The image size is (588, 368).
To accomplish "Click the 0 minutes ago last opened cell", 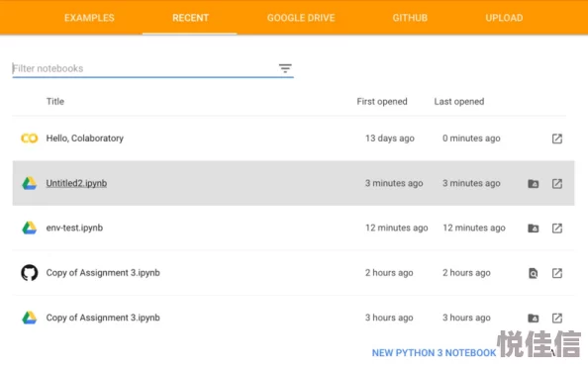I will 471,138.
